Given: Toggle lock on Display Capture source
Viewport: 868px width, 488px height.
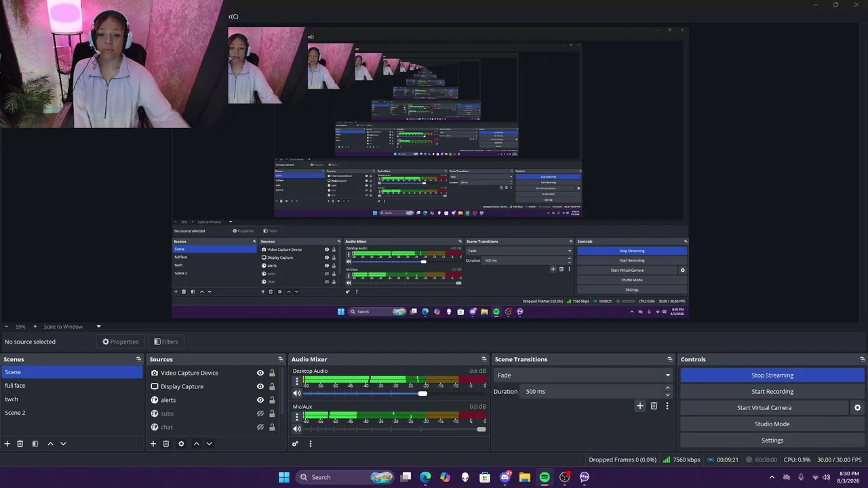Looking at the screenshot, I should 272,386.
